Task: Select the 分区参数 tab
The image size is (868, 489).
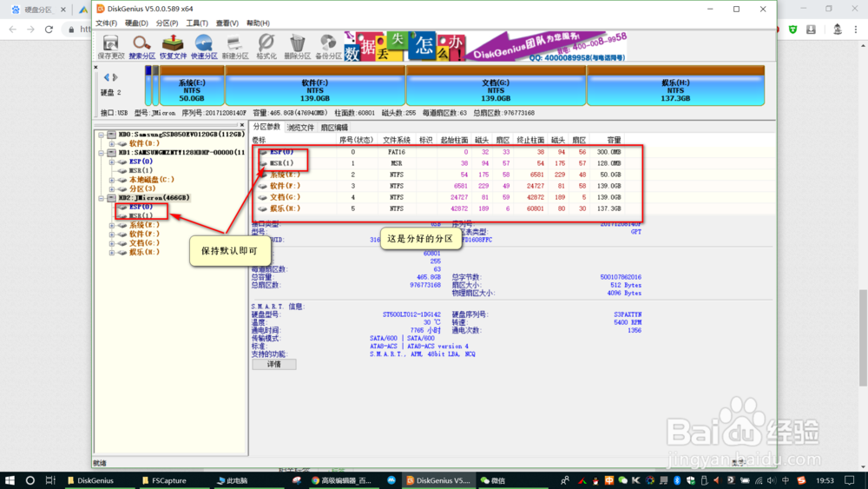Action: tap(266, 127)
